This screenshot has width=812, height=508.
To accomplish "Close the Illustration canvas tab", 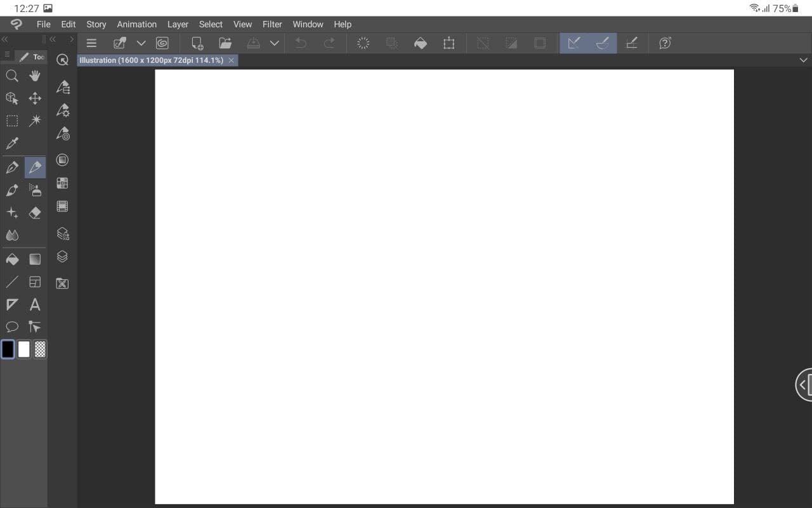I will [x=232, y=60].
